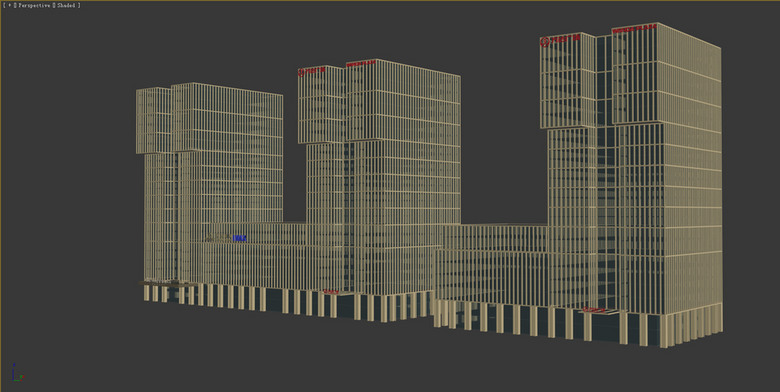Select the red circular logo on right tower
Viewport: 780px width, 392px height.
pyautogui.click(x=545, y=42)
